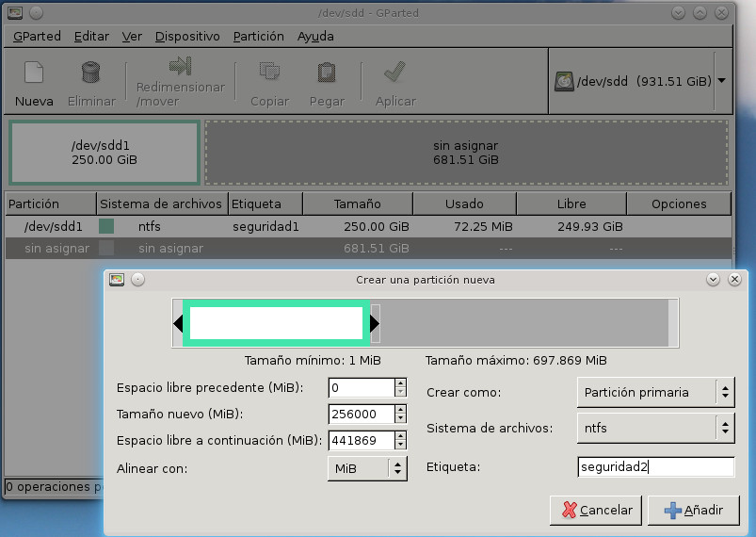This screenshot has height=537, width=756.
Task: Click the Libre column header
Action: click(571, 203)
